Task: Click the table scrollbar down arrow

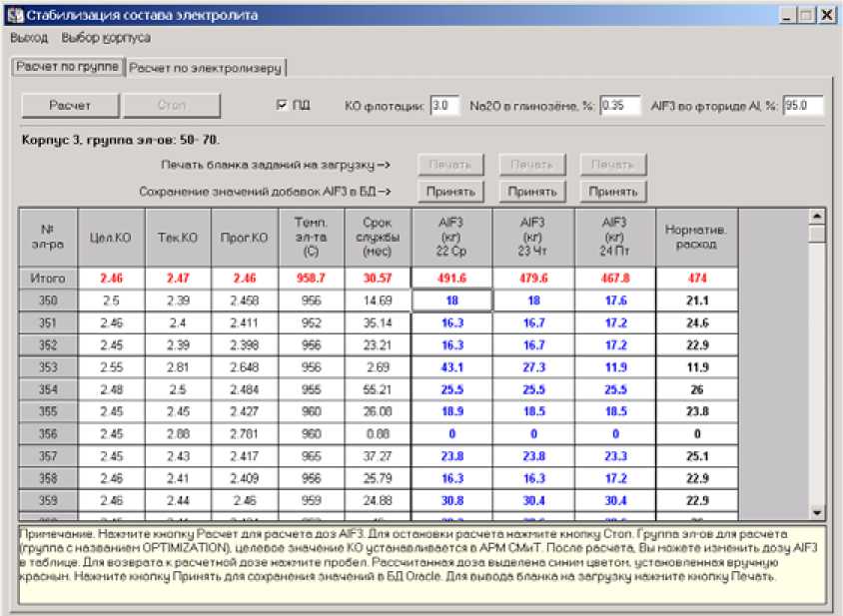Action: tap(816, 512)
